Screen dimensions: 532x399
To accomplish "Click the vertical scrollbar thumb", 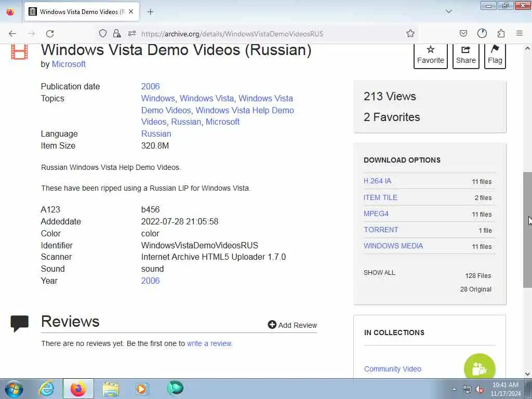I will (x=527, y=230).
